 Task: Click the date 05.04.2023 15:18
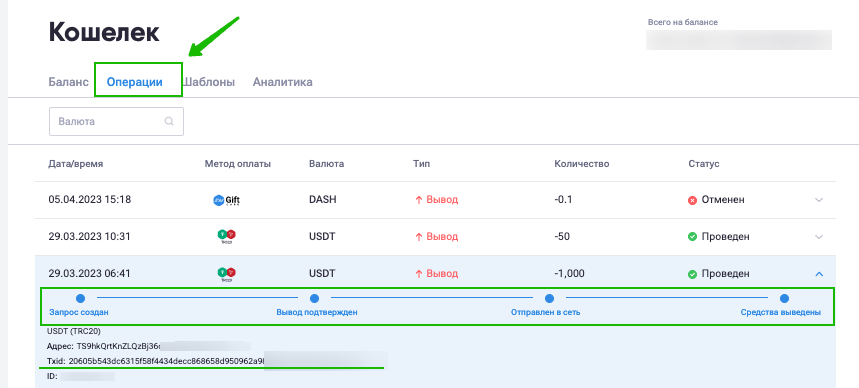tap(90, 200)
